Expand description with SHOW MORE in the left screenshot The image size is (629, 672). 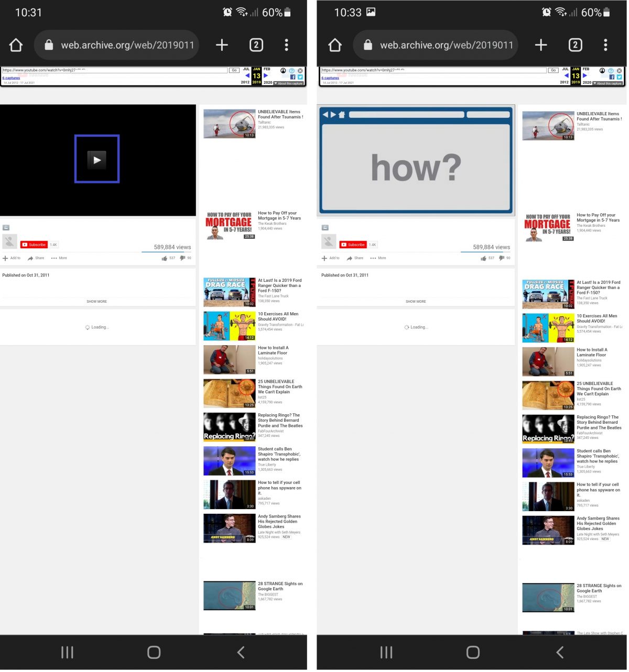point(96,302)
